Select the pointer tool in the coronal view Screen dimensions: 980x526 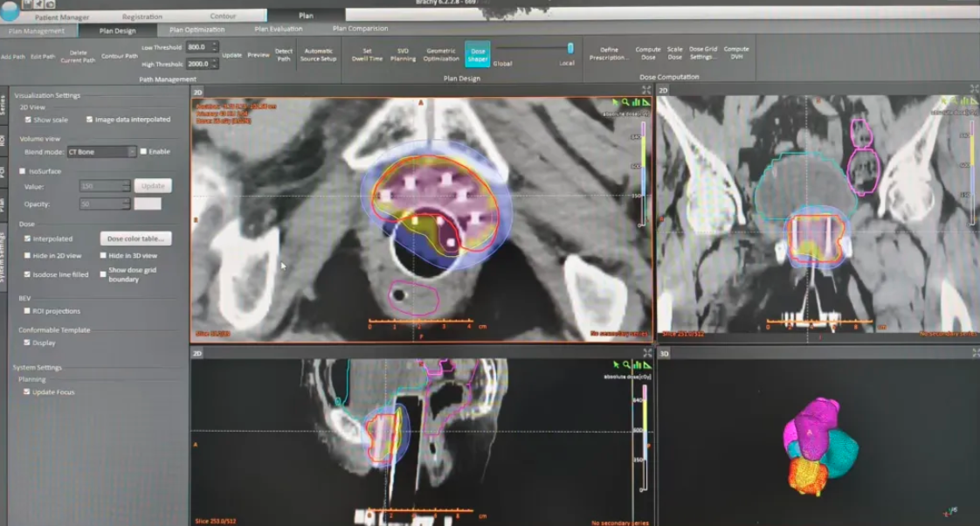pyautogui.click(x=944, y=100)
